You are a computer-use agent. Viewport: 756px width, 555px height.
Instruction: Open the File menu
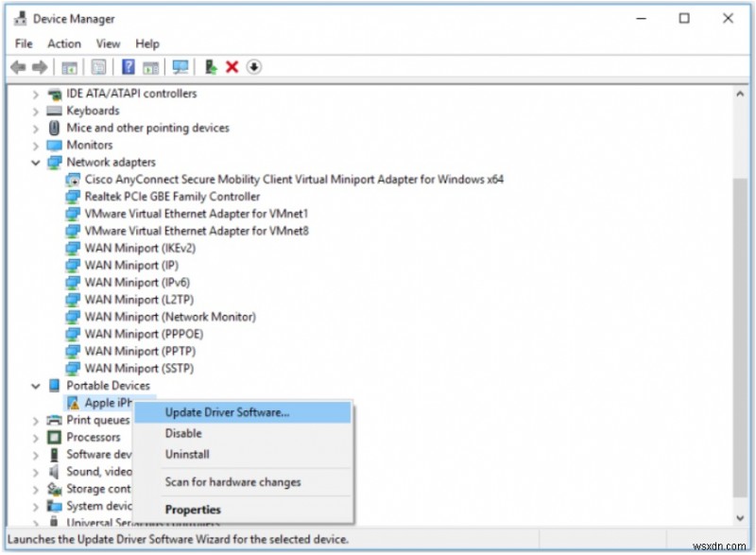(24, 43)
